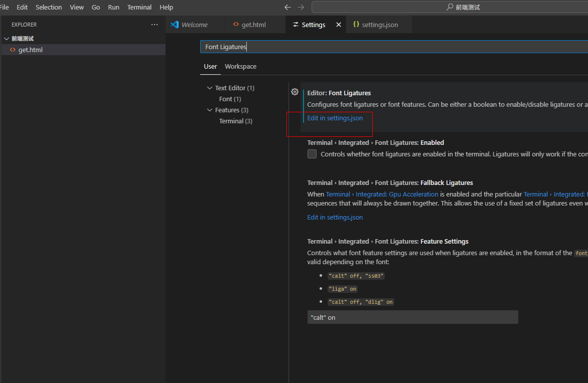Click the VS Code logo on the Welcome tab
This screenshot has width=588, height=383.
click(175, 25)
